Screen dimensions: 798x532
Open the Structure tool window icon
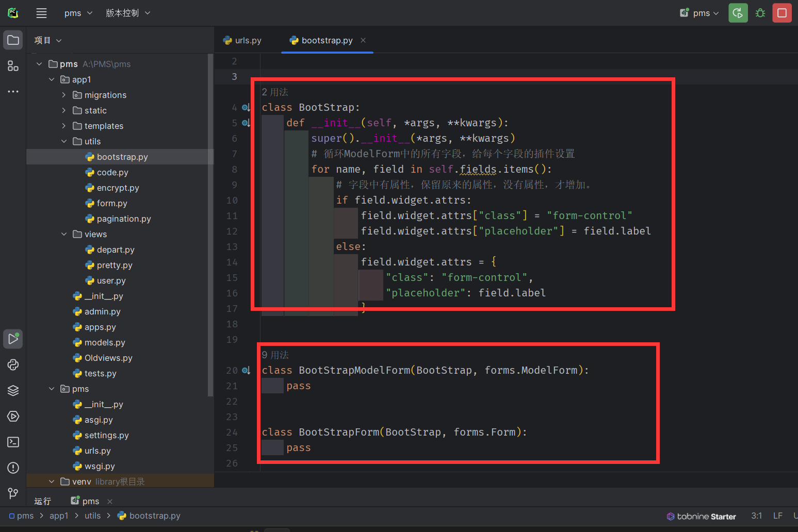tap(13, 66)
